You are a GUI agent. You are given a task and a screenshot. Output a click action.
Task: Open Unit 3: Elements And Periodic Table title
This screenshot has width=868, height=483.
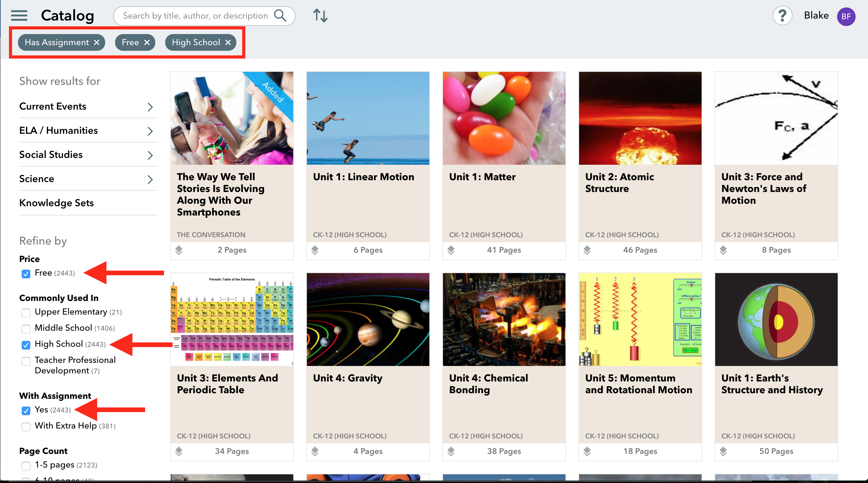tap(227, 384)
